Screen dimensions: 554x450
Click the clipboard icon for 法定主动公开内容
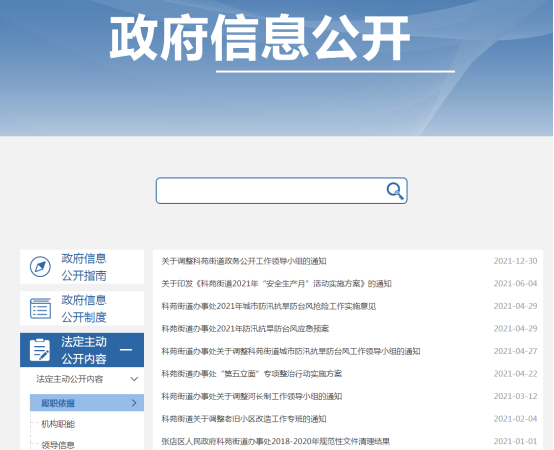(x=40, y=350)
